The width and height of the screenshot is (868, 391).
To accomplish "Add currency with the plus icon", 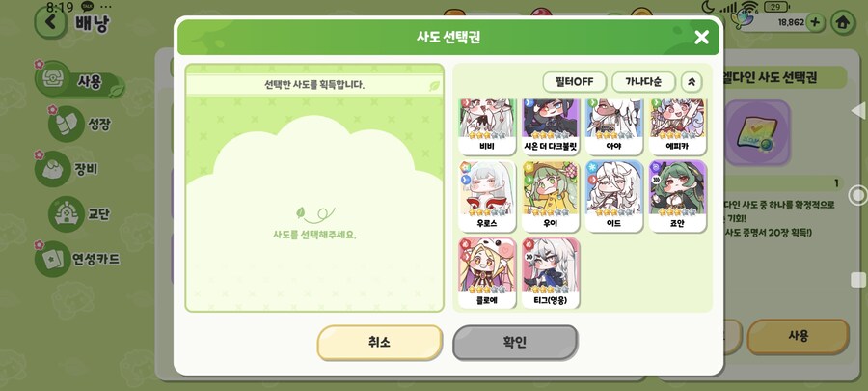I will (x=814, y=23).
